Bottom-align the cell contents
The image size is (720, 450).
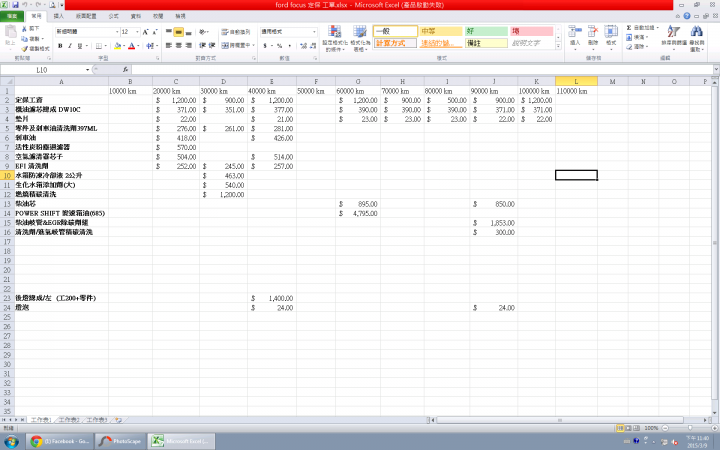[188, 32]
